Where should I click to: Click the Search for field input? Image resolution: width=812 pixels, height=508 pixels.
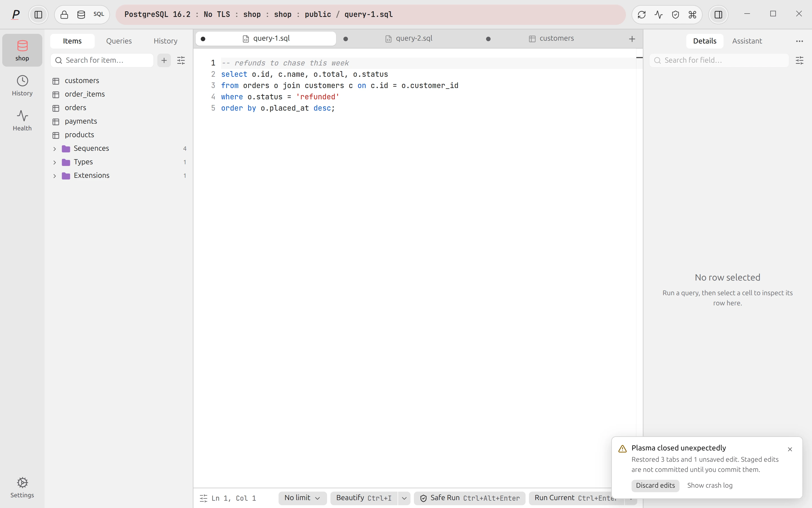719,60
